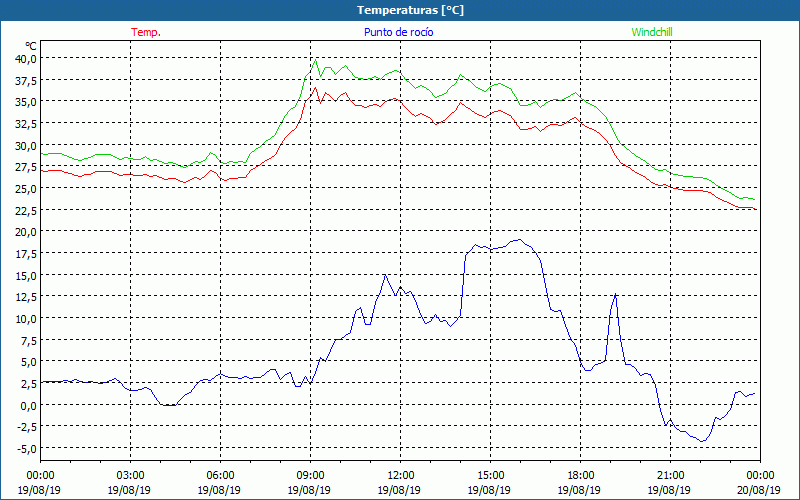Click the 20/08/19 date label
800x500 pixels.
[759, 490]
